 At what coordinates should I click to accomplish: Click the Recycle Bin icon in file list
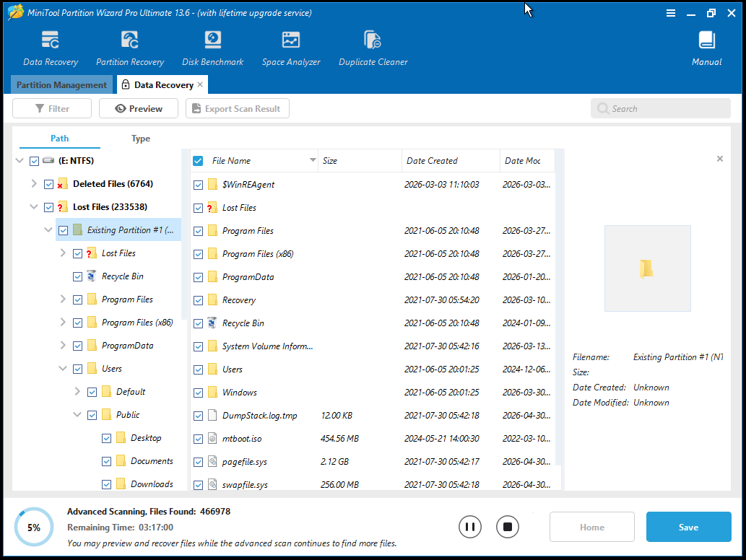tap(212, 323)
